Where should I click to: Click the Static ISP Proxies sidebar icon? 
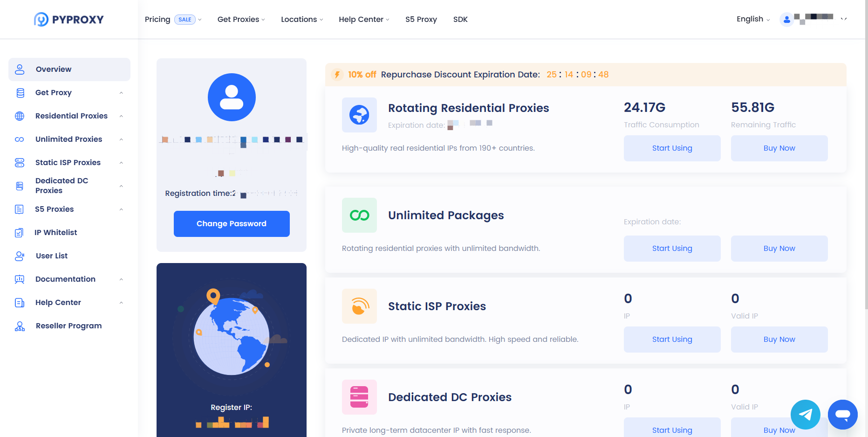click(x=20, y=163)
